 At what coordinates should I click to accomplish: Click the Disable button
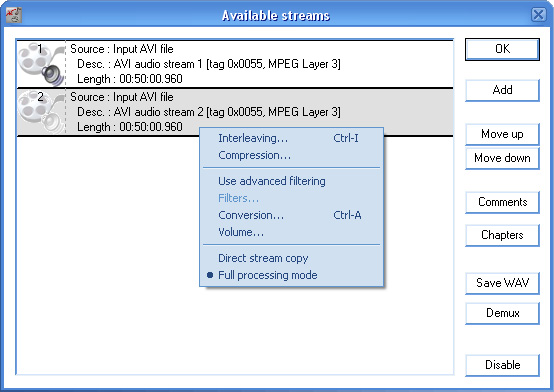click(502, 365)
